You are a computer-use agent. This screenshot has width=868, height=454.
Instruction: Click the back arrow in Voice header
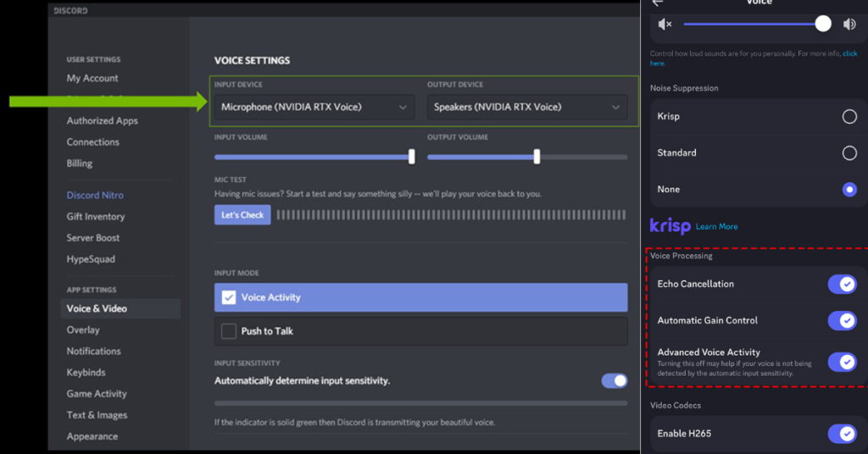pyautogui.click(x=658, y=3)
